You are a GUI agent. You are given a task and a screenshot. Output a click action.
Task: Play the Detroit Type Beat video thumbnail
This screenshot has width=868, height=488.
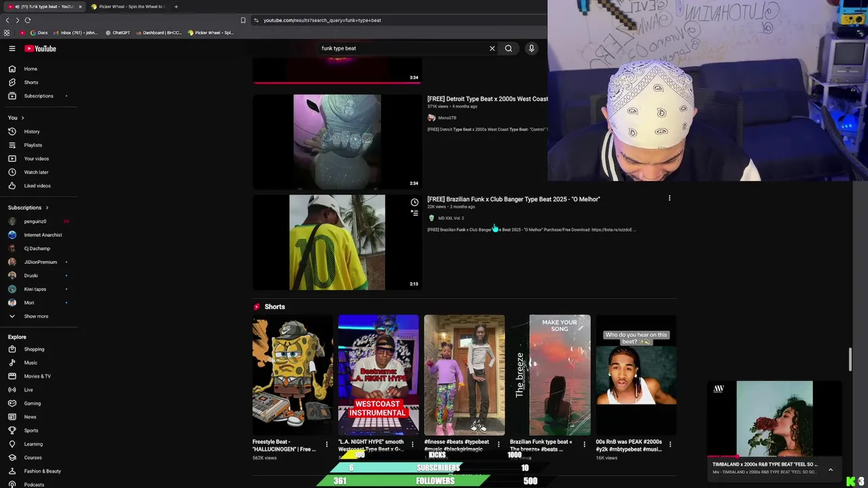(337, 142)
